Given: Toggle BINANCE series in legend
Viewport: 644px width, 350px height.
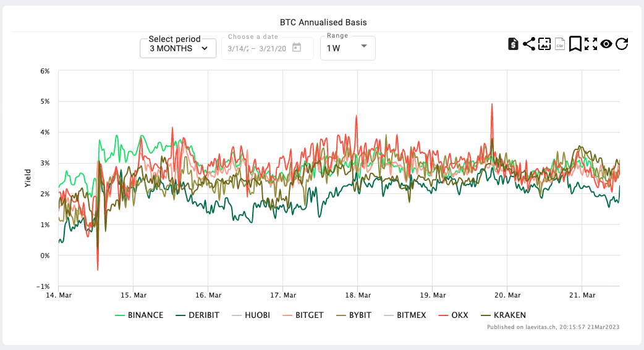Looking at the screenshot, I should [145, 315].
